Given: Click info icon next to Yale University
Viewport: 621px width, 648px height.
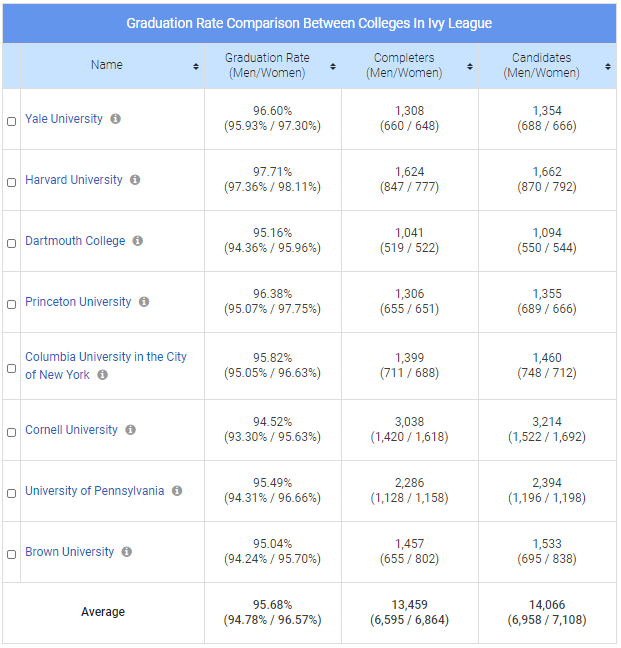Looking at the screenshot, I should (115, 119).
